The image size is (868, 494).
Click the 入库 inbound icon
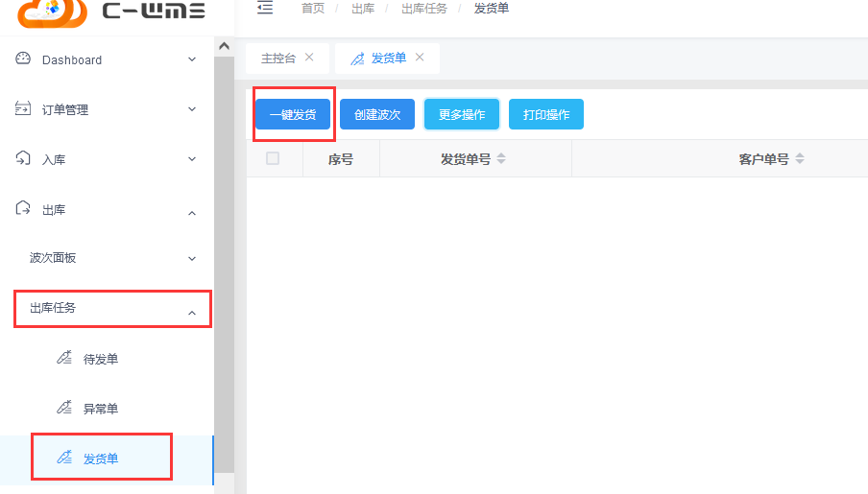(23, 158)
